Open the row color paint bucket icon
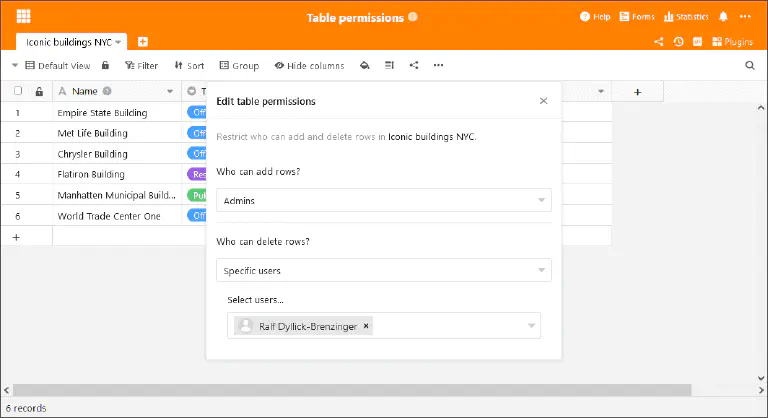The image size is (768, 418). 364,65
